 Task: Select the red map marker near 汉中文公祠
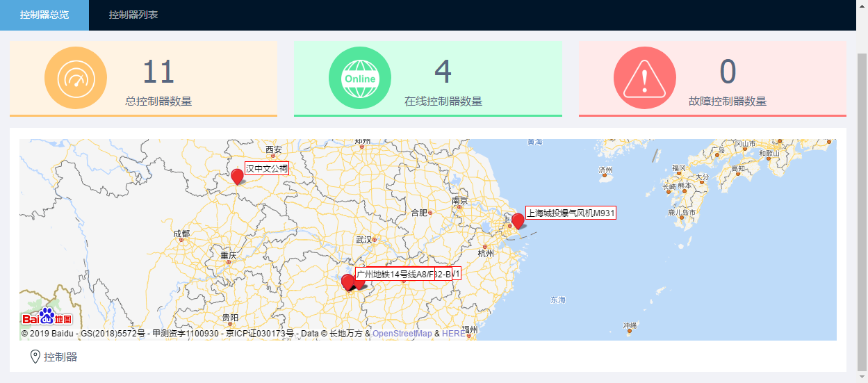point(237,176)
